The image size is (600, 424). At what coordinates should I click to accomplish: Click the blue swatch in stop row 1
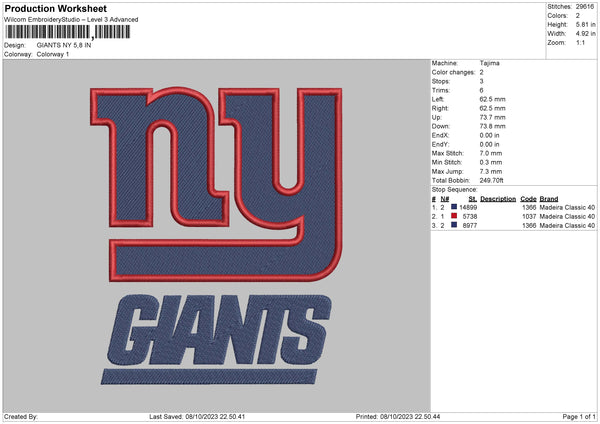click(454, 207)
